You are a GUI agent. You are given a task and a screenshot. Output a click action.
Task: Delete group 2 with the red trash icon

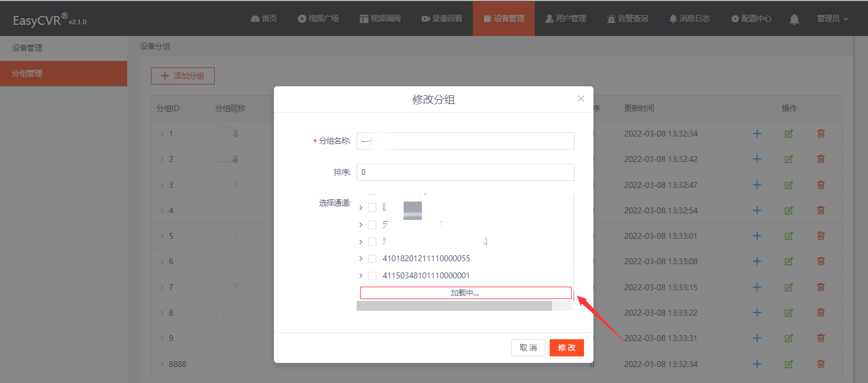tap(821, 159)
